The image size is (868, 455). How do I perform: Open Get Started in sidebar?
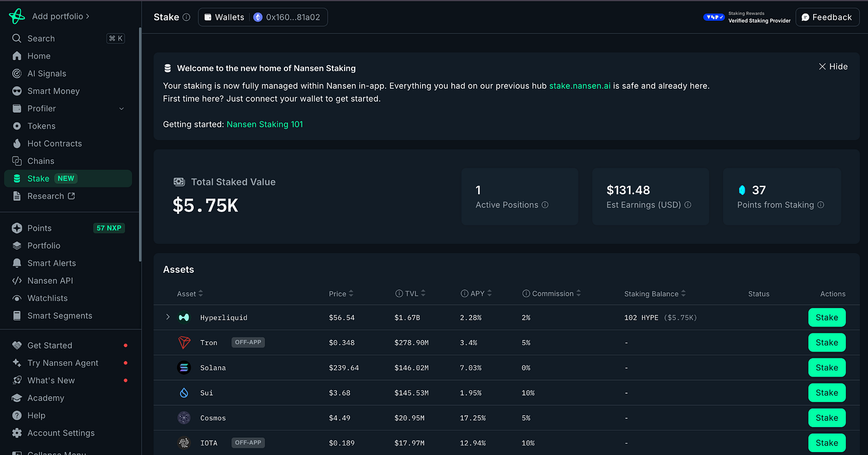coord(68,345)
